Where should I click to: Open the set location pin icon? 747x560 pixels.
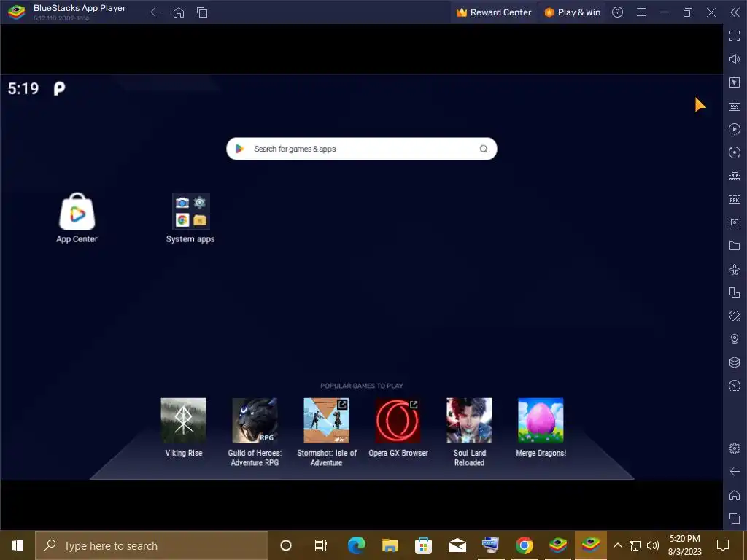click(735, 339)
